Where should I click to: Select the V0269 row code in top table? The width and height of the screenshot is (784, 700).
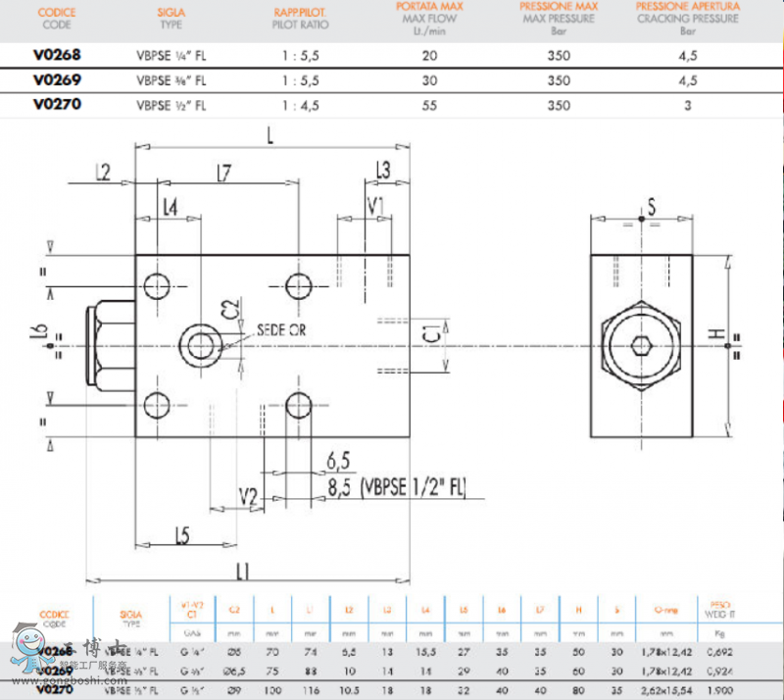point(57,80)
